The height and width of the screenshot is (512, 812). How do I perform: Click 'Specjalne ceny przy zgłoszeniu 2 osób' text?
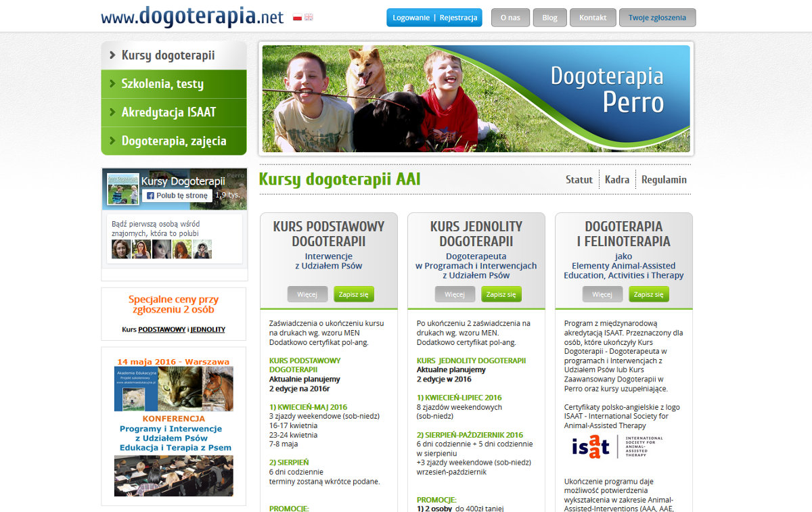point(174,304)
